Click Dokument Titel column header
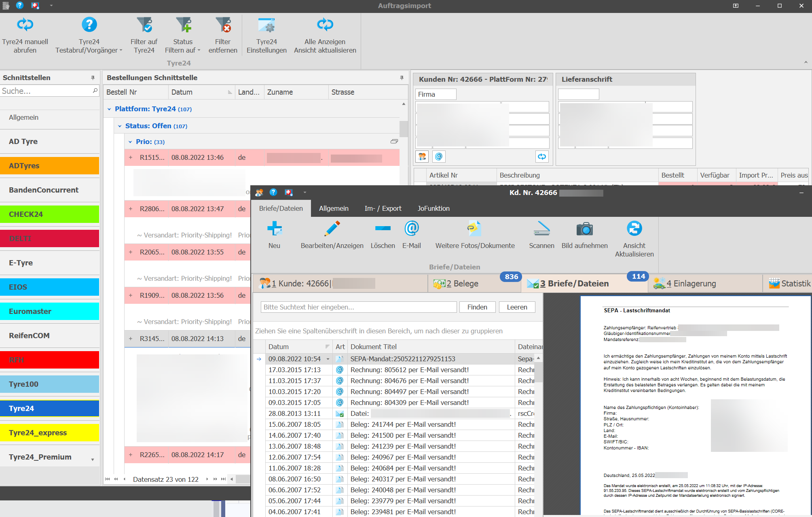 click(431, 347)
